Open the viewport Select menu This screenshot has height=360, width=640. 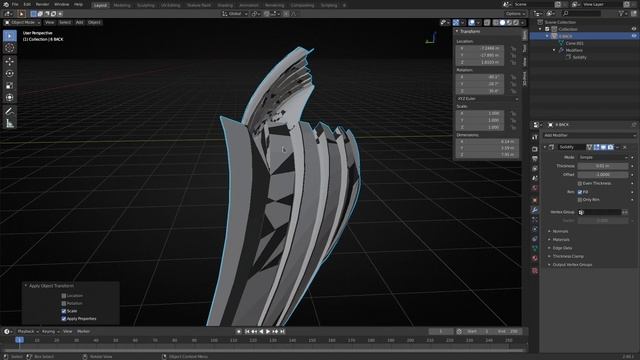65,22
